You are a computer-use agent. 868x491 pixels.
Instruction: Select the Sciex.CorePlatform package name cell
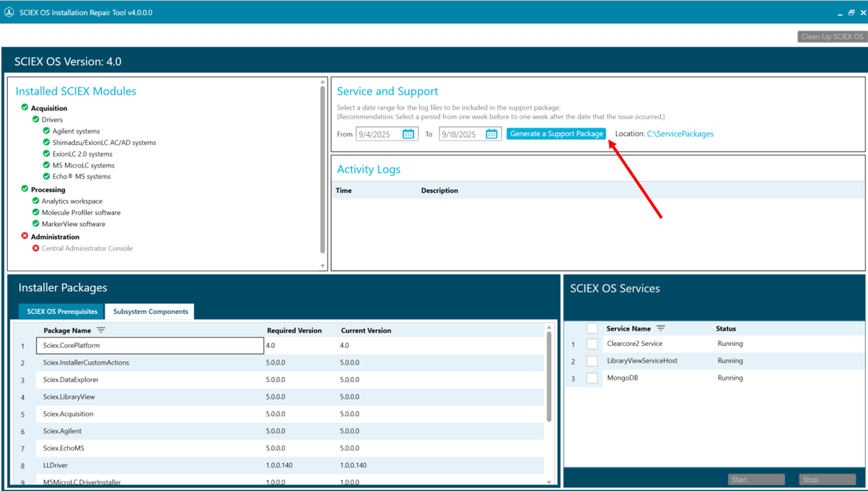point(149,346)
